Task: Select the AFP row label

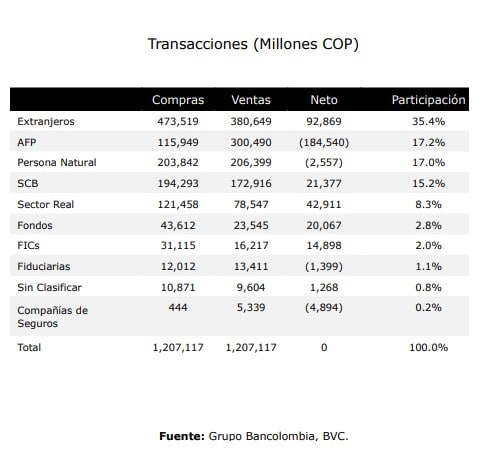Action: tap(27, 142)
